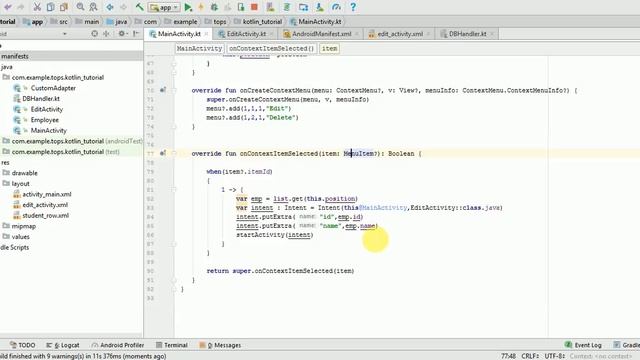Open the Android Profiler tool window
The image size is (640, 360).
point(118,345)
